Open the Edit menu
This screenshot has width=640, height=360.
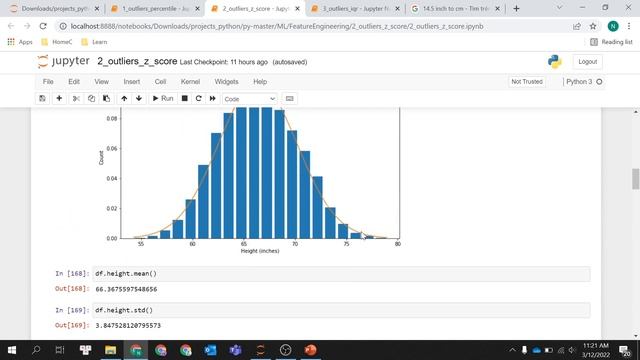74,82
